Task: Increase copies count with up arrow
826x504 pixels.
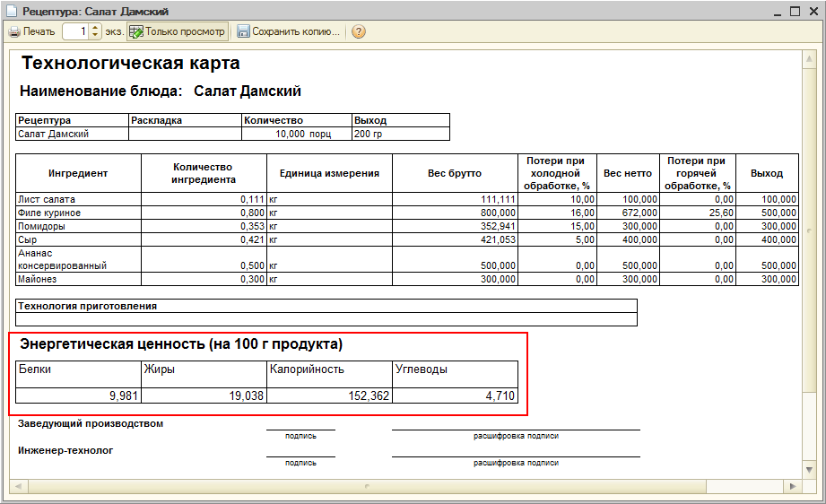Action: click(96, 28)
